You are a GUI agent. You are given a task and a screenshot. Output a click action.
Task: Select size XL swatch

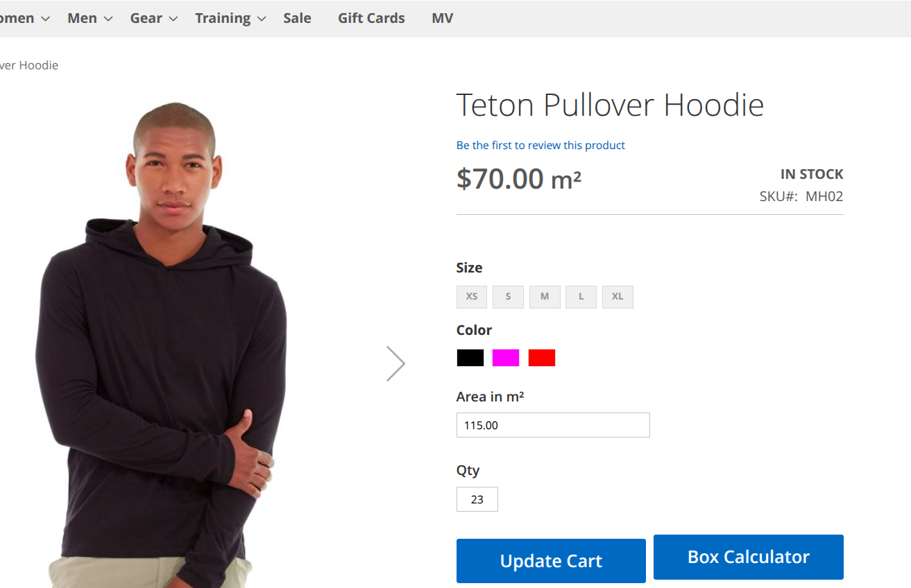tap(618, 297)
